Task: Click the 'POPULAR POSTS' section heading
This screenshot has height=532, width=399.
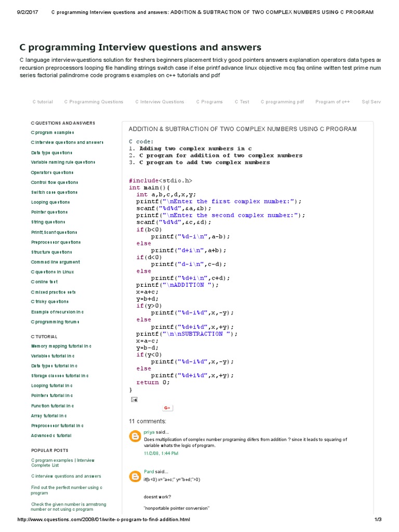Action: point(49,450)
